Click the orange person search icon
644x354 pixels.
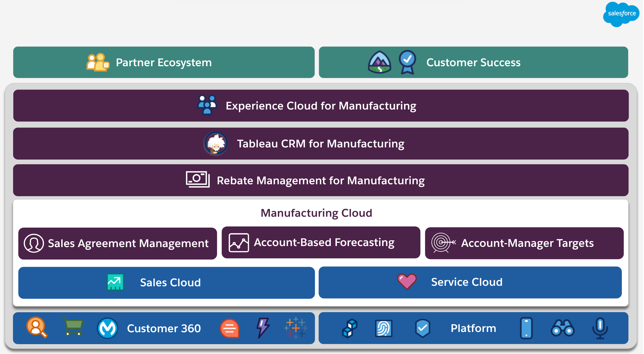coord(37,327)
